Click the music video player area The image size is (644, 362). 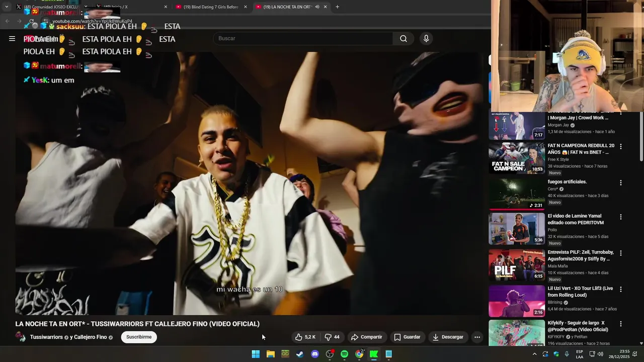pos(250,183)
